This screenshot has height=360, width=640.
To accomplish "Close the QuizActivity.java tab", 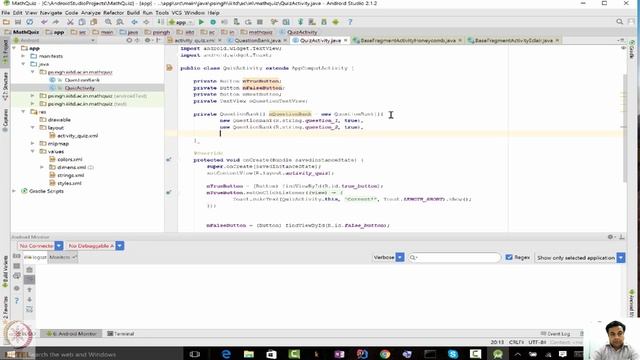I will pos(346,40).
